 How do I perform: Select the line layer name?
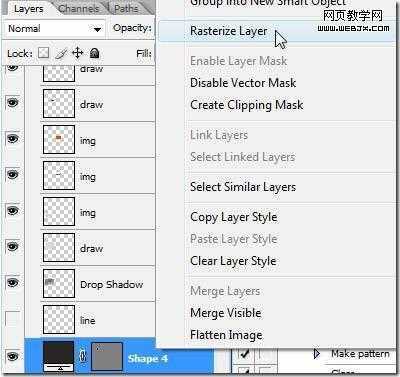tap(88, 320)
